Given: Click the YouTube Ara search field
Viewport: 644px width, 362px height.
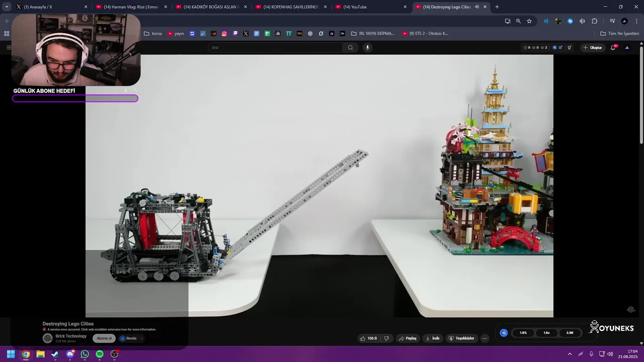Looking at the screenshot, I should [x=275, y=48].
